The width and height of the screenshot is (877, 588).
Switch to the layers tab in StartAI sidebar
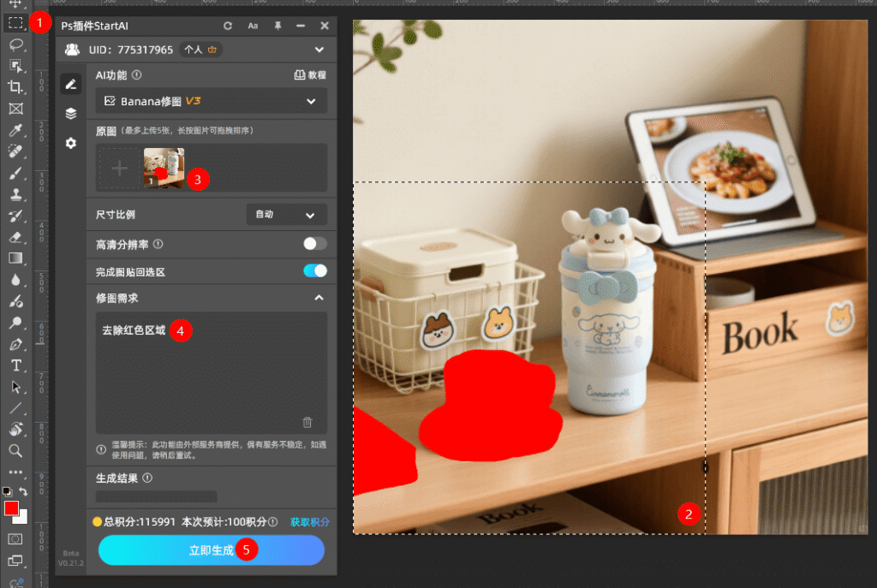pos(71,113)
